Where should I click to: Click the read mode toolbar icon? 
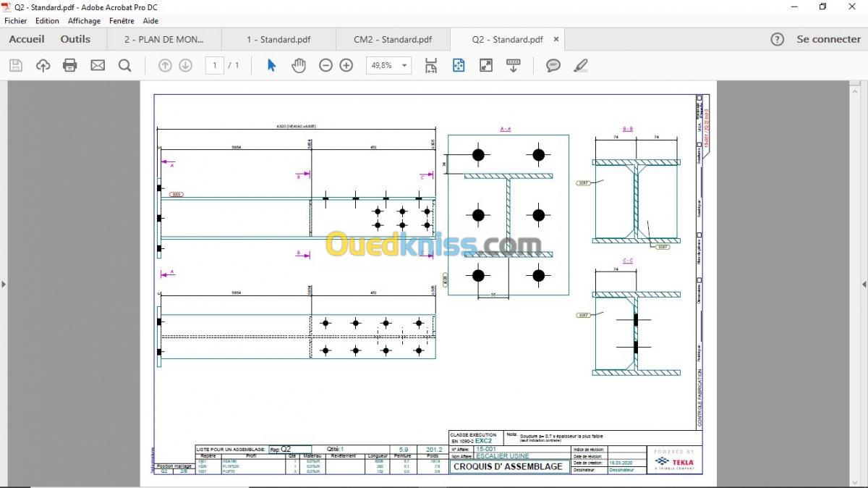tap(514, 66)
